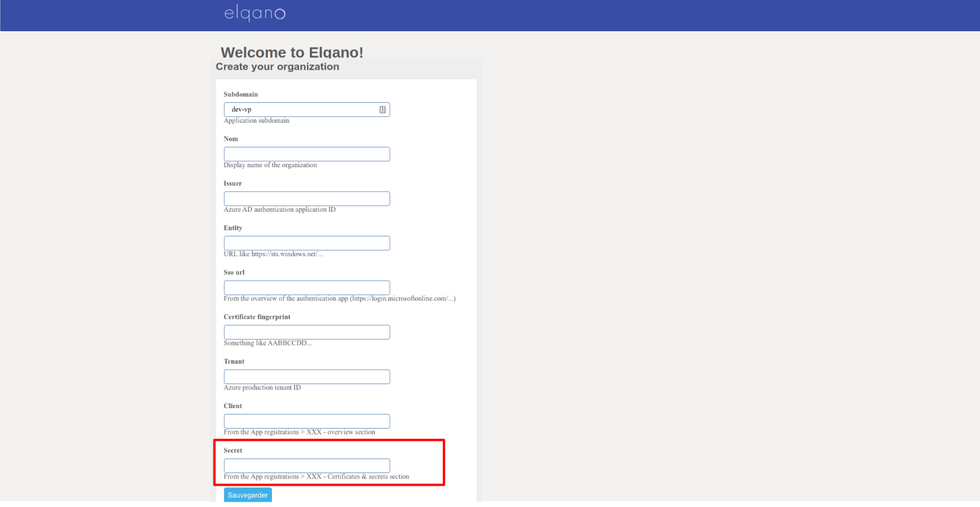Viewport: 980px width, 507px height.
Task: Click the 'Application subdomain' hint text
Action: (x=257, y=121)
